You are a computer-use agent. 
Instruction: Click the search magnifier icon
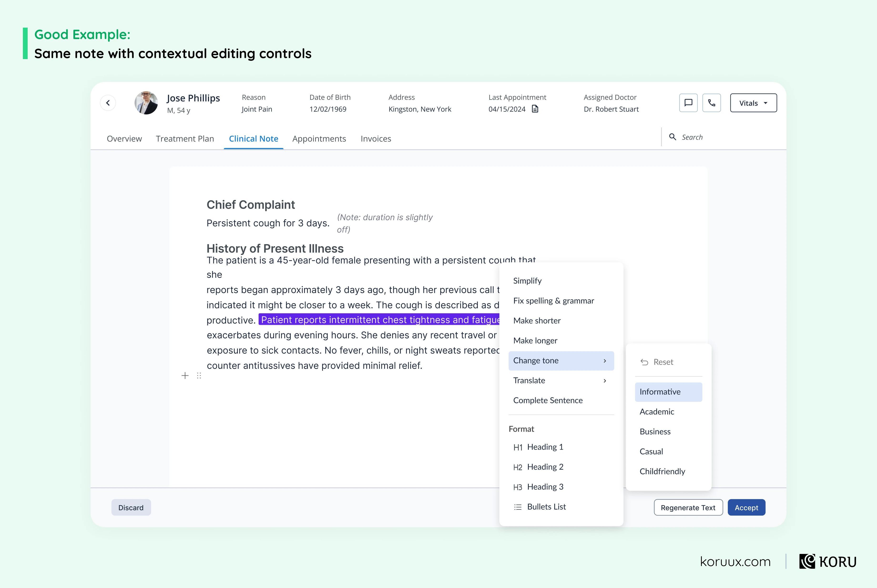[673, 137]
